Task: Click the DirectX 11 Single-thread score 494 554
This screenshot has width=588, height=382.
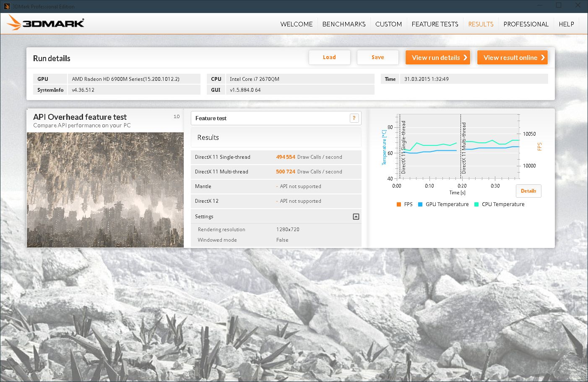Action: [x=286, y=157]
